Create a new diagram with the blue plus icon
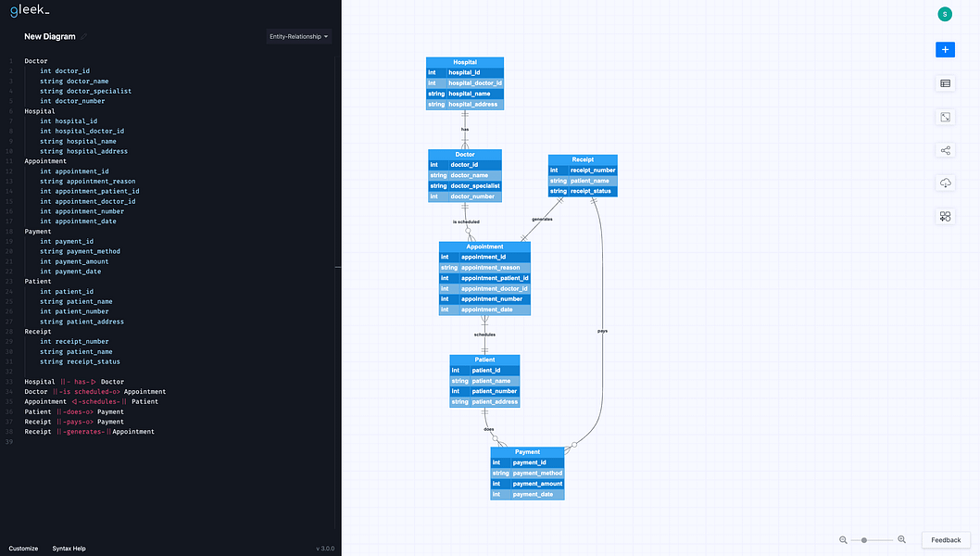 coord(945,49)
